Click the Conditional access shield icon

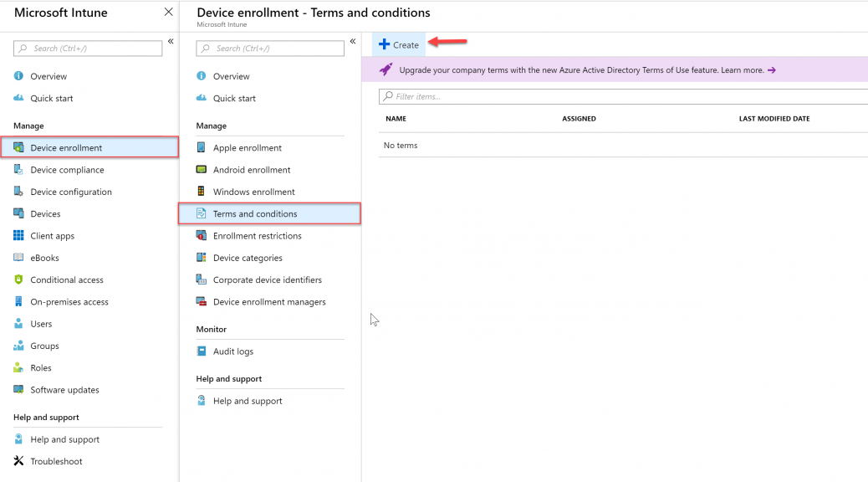click(x=19, y=279)
